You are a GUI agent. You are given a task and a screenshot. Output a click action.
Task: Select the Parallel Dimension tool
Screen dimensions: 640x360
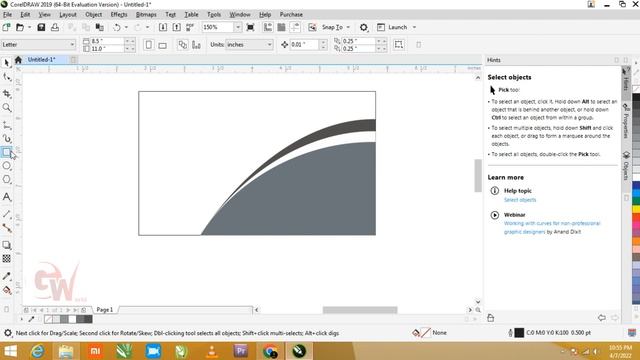[x=7, y=214]
